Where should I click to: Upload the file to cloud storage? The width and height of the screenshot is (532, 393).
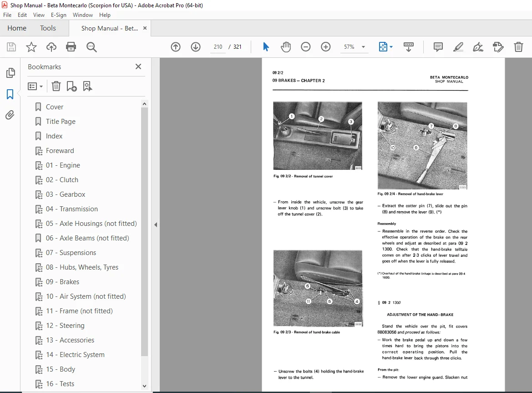coord(51,47)
